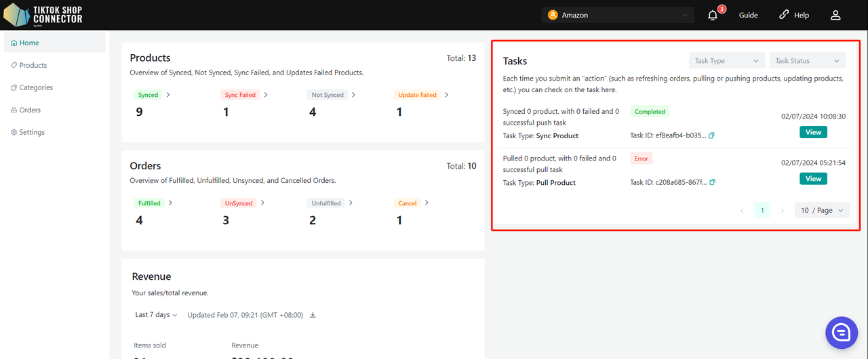View the Sync Product task details
The width and height of the screenshot is (868, 359).
coord(813,132)
